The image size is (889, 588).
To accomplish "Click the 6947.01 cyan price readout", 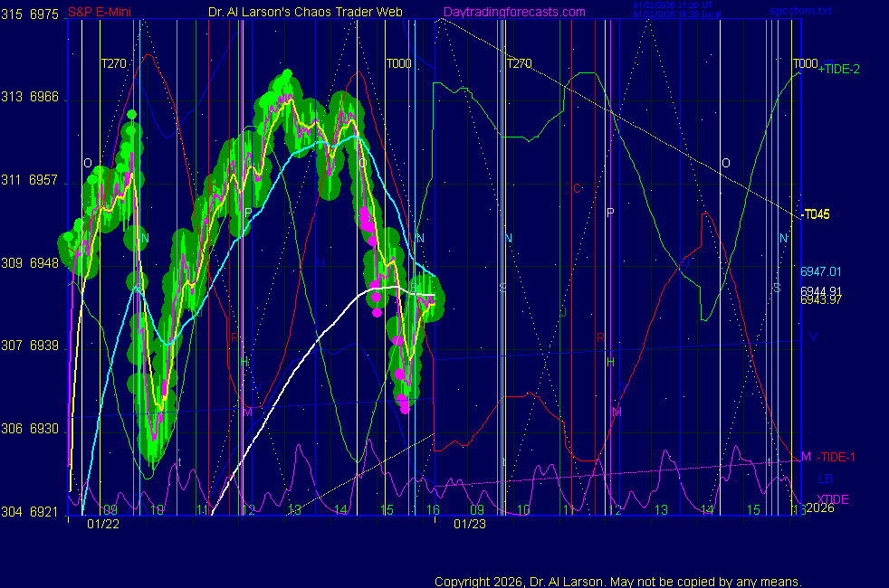I will 820,271.
